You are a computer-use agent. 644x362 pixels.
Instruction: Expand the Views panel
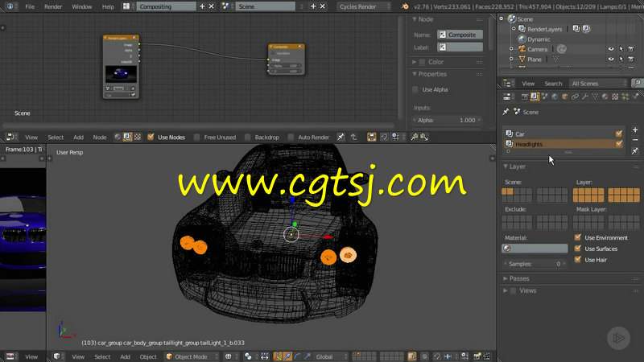506,290
